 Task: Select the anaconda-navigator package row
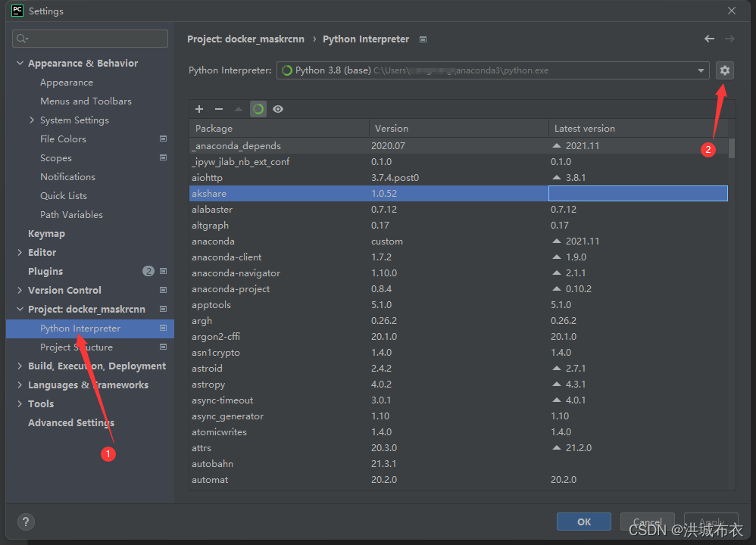458,272
